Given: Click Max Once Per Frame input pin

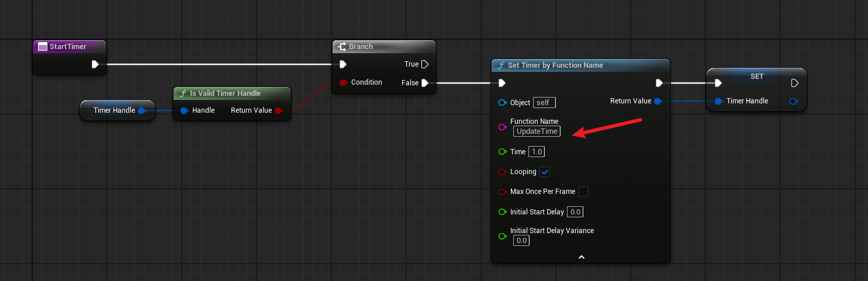Looking at the screenshot, I should click(x=502, y=192).
